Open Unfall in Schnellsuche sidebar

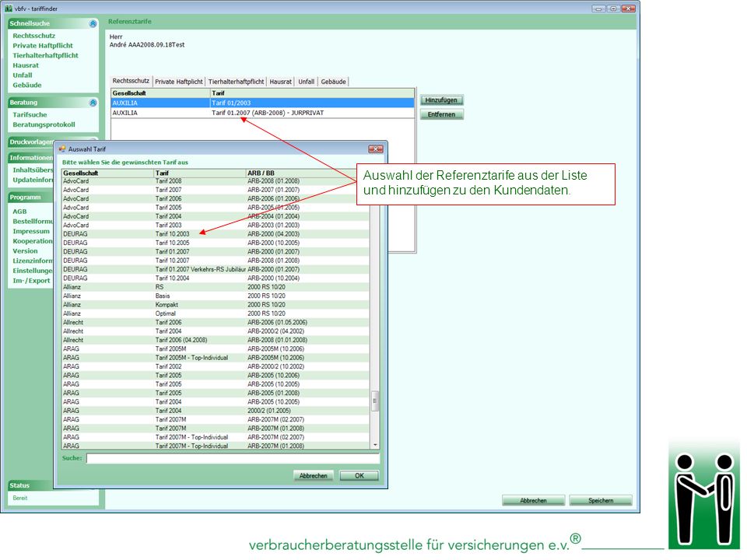[x=23, y=75]
